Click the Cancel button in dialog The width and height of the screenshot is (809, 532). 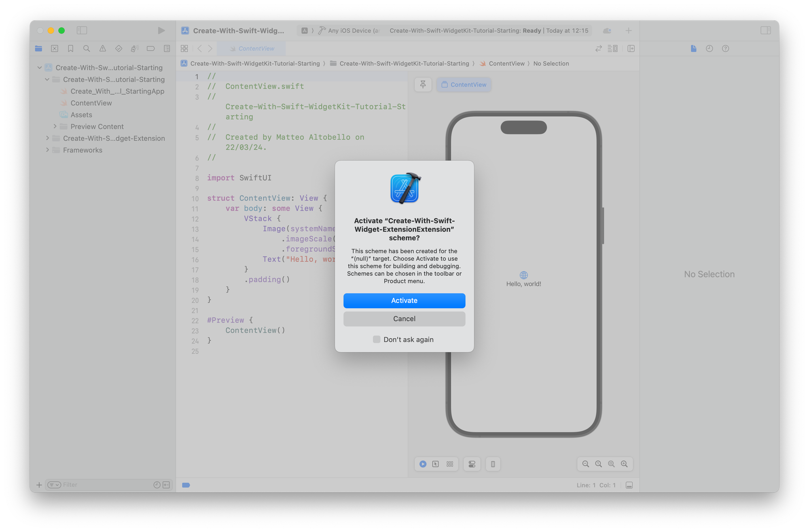[404, 318]
